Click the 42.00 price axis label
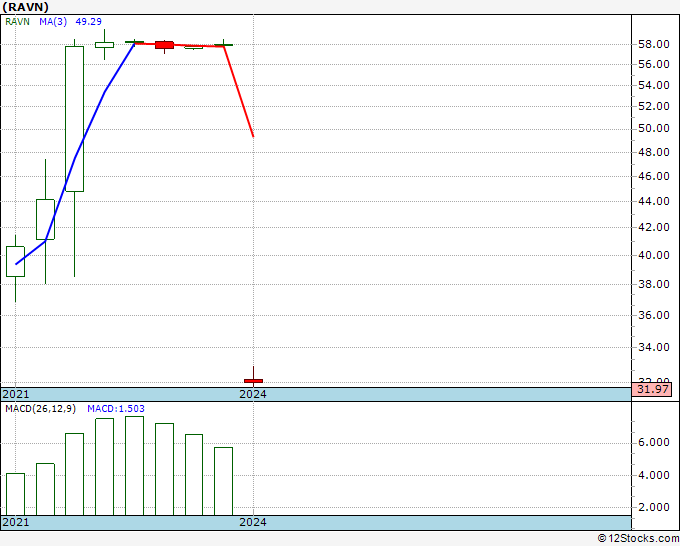 pos(654,227)
